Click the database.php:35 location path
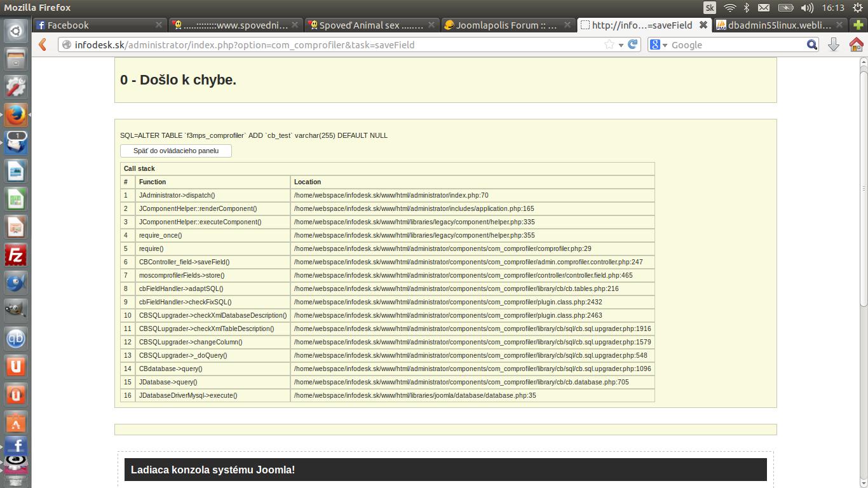The width and height of the screenshot is (868, 488). pos(415,395)
